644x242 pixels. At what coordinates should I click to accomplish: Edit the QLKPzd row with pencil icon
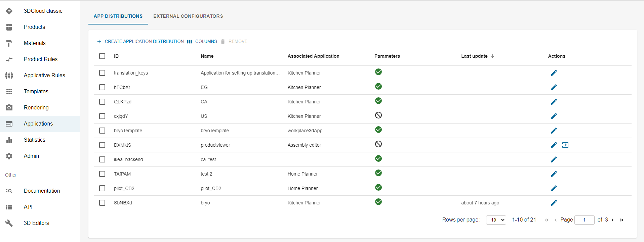point(554,102)
